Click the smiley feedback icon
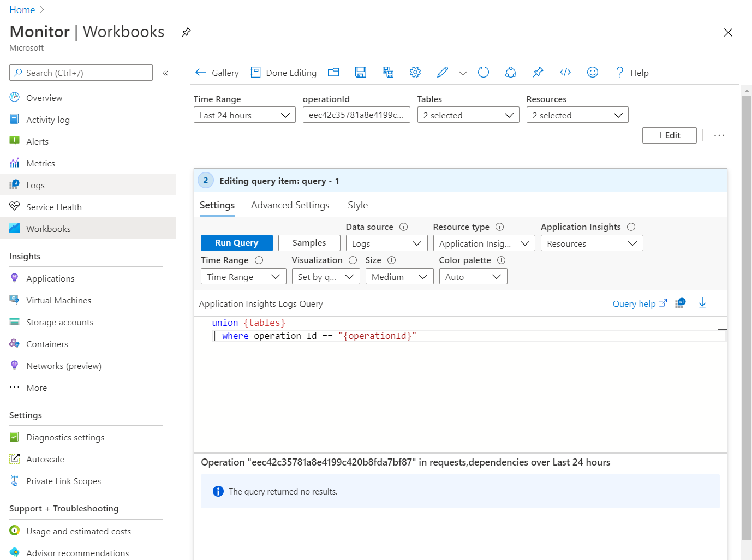 coord(593,72)
